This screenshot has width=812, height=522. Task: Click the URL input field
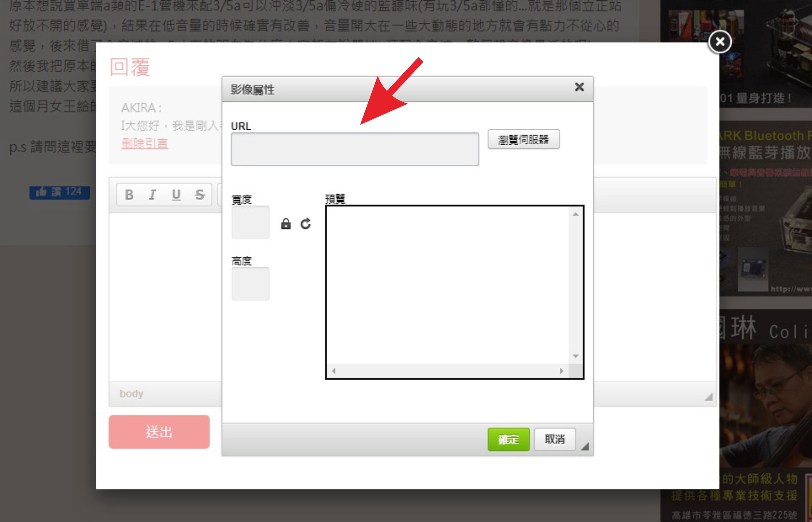(355, 149)
